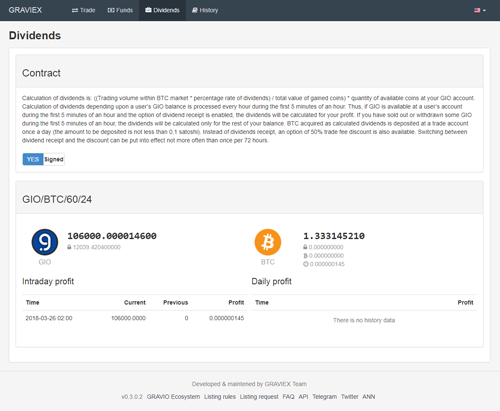Open the language flag dropdown
The image size is (500, 411).
pos(480,10)
